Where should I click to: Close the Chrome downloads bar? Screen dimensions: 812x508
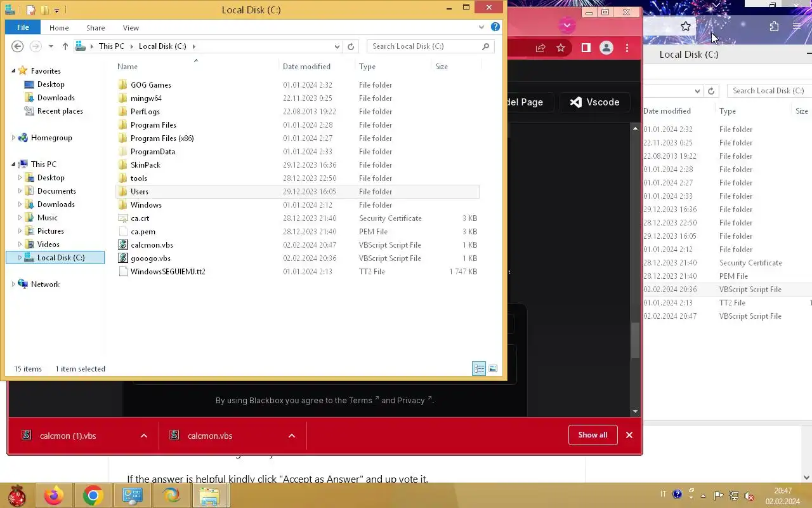coord(629,435)
